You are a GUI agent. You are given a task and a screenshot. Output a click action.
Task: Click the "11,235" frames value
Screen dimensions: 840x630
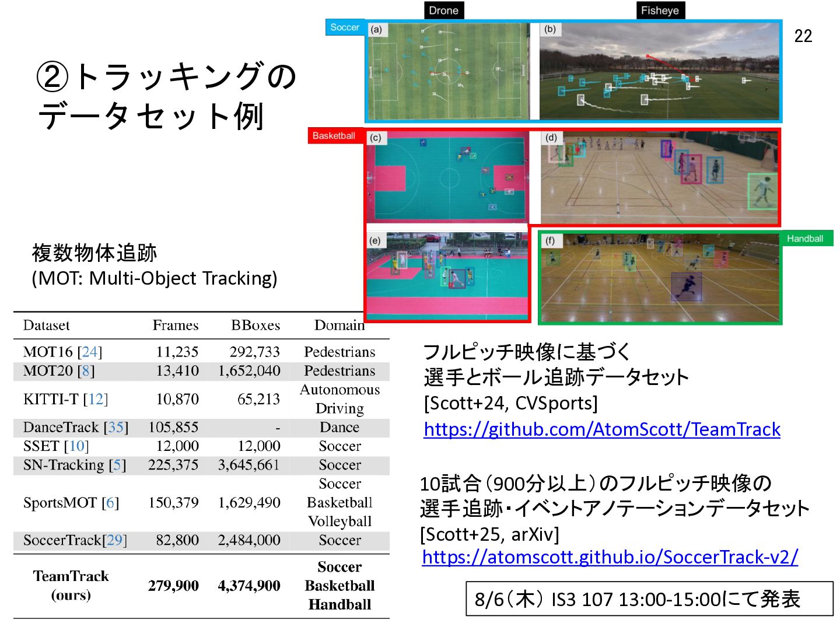(x=177, y=352)
